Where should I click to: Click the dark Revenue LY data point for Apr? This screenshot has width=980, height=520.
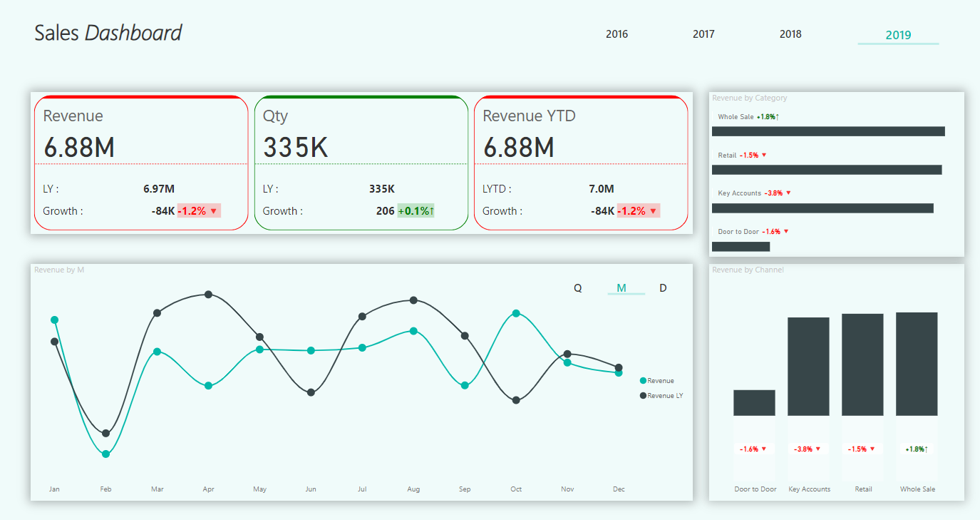coord(208,294)
